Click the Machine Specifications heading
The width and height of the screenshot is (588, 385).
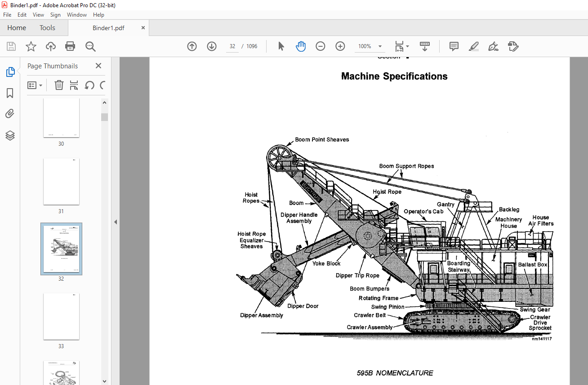[394, 76]
